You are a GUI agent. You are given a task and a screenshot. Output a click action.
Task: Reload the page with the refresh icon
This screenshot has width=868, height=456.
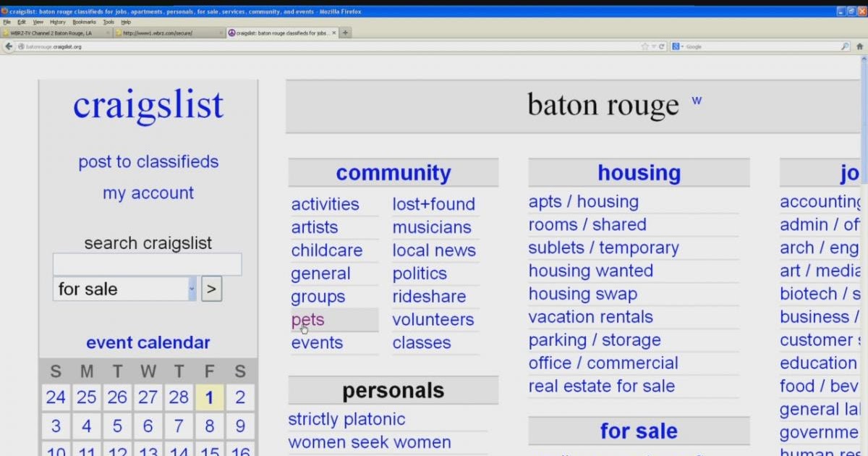pyautogui.click(x=661, y=46)
